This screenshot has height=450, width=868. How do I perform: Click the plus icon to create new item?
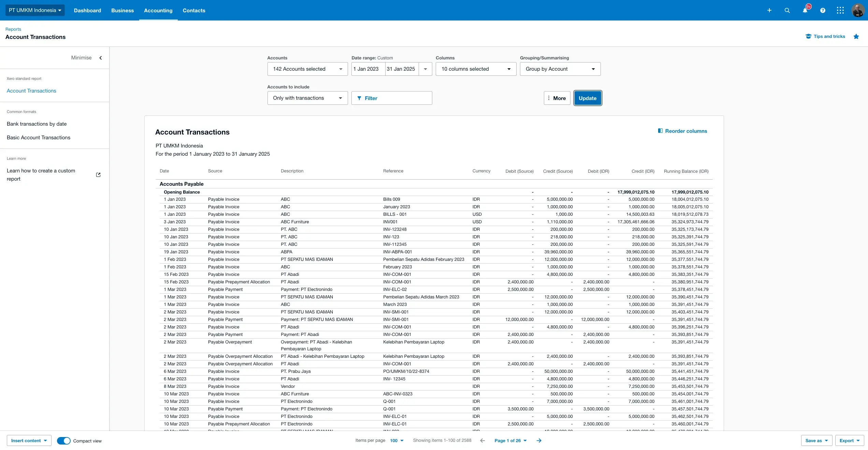click(x=769, y=10)
